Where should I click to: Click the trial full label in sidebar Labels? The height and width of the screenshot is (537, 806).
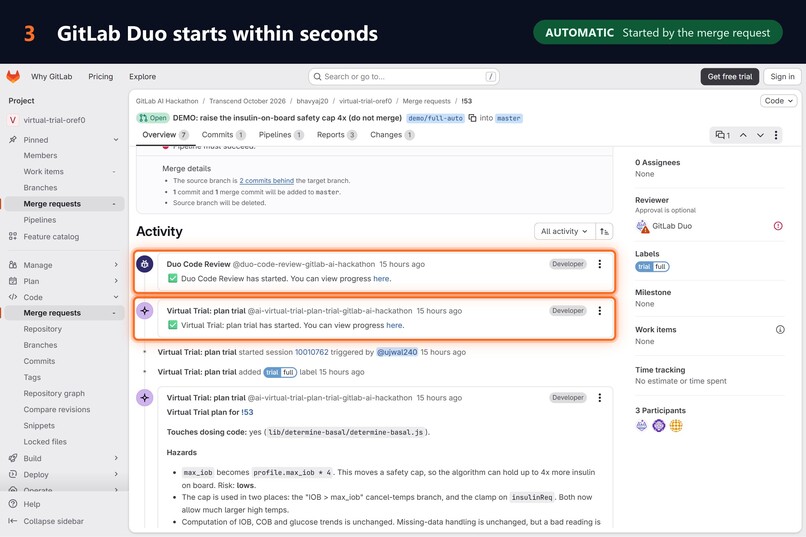click(652, 267)
